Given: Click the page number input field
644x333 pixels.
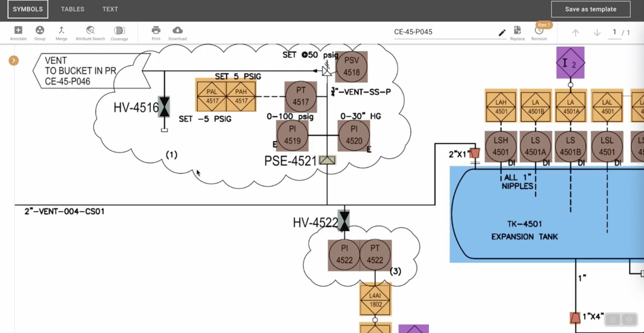Looking at the screenshot, I should click(x=614, y=32).
